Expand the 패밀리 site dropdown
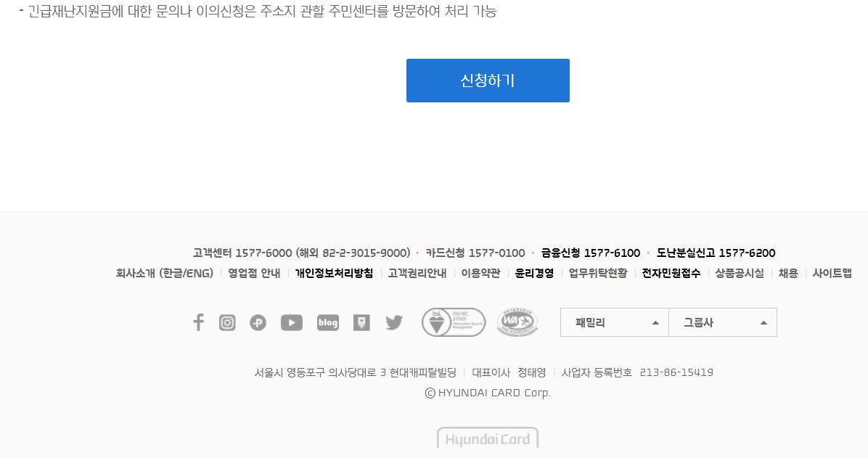 [x=615, y=322]
